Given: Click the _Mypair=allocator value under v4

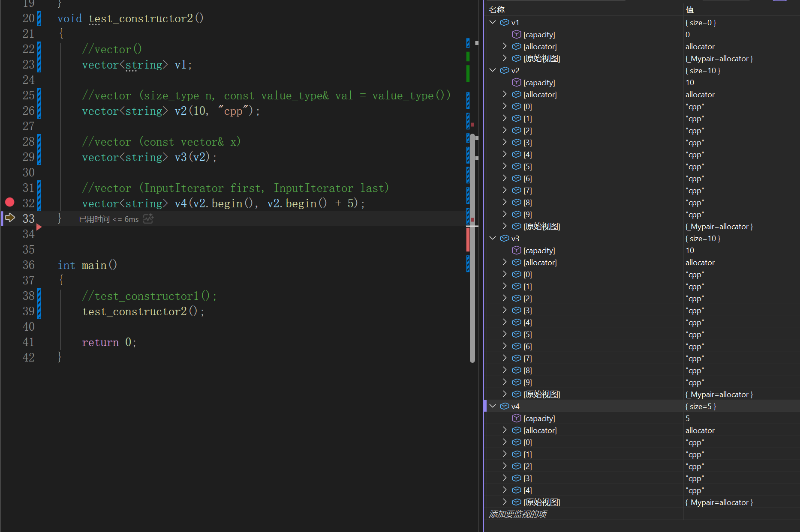Looking at the screenshot, I should tap(719, 502).
